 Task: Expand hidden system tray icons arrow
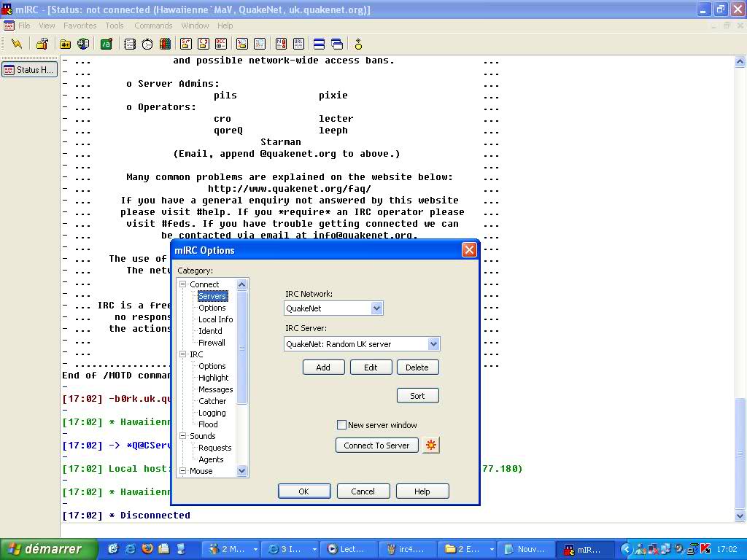tap(626, 549)
